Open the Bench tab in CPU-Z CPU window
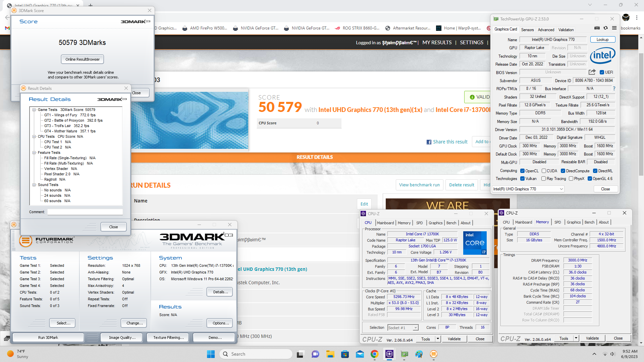 (x=451, y=223)
